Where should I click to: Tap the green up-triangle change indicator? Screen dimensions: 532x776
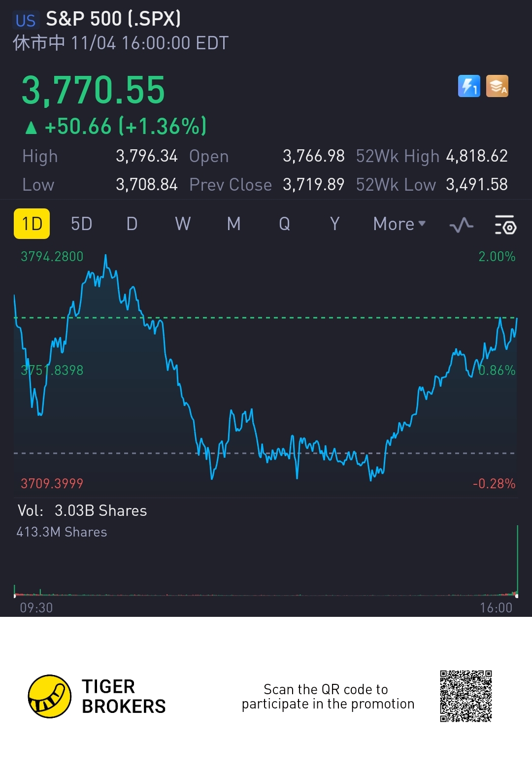(31, 128)
